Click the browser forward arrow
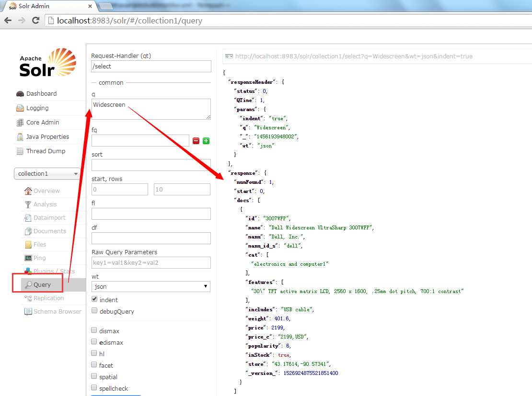Viewport: 532px width, 396px height. pyautogui.click(x=22, y=20)
